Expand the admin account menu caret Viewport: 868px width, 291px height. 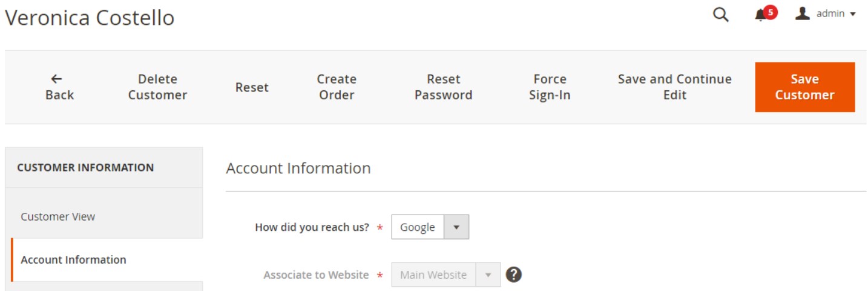pos(853,15)
